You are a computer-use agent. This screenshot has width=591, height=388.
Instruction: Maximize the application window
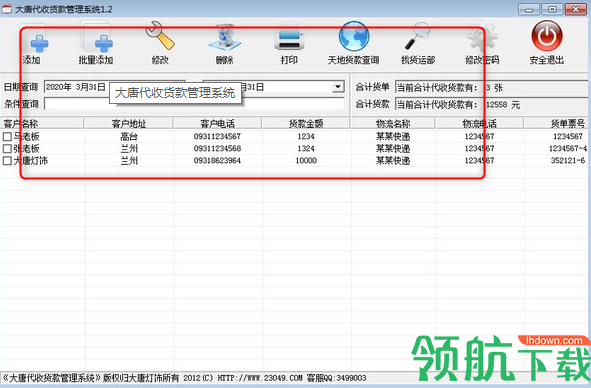(552, 9)
